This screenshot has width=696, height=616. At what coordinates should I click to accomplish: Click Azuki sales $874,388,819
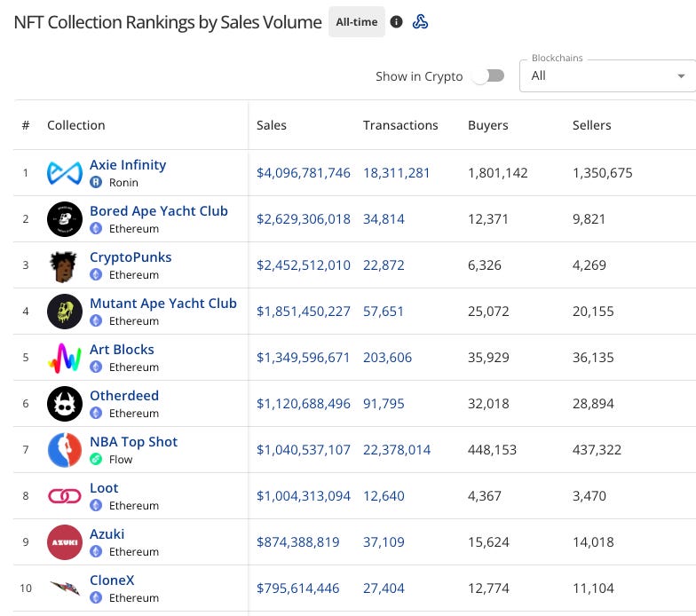click(298, 542)
